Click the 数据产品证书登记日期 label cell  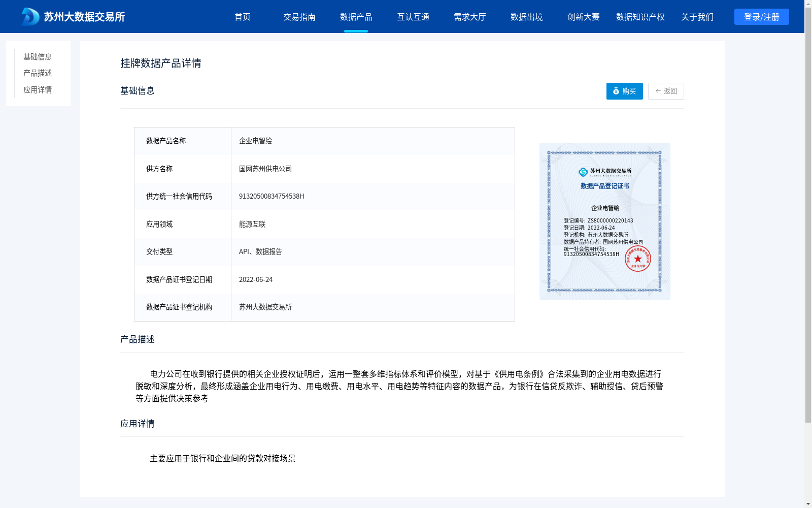(x=183, y=279)
